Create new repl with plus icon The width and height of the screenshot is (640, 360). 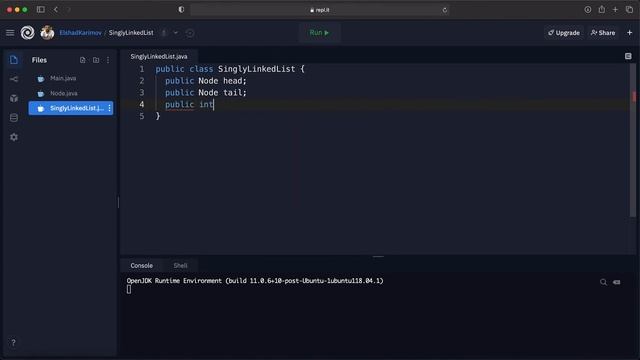pyautogui.click(x=629, y=33)
